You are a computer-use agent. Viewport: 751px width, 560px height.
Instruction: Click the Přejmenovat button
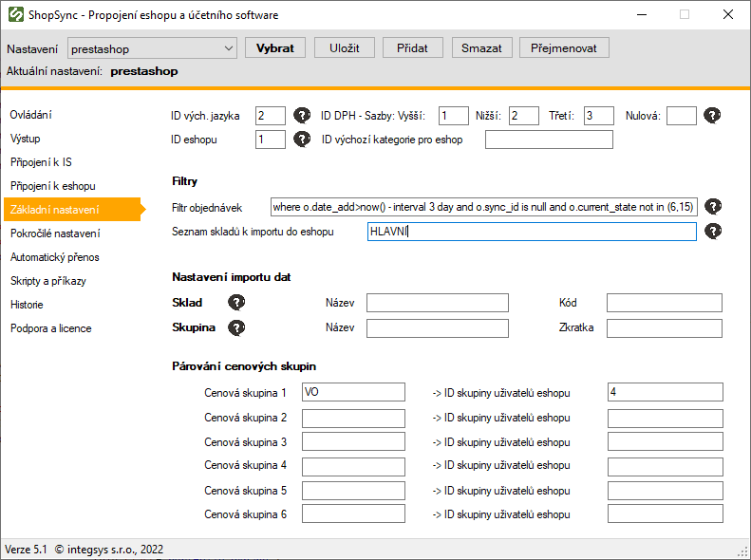coord(565,48)
